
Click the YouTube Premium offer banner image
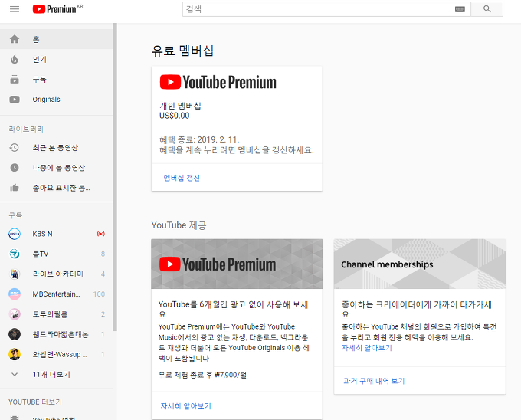[237, 264]
